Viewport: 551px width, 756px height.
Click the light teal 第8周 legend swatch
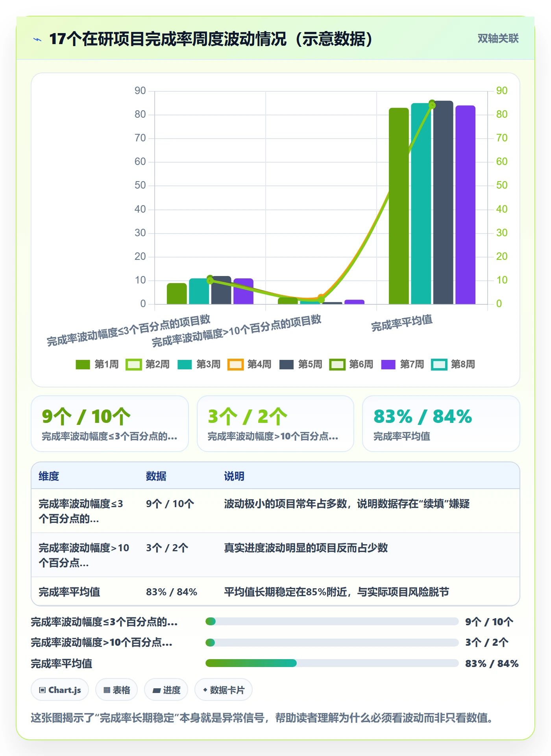point(439,364)
